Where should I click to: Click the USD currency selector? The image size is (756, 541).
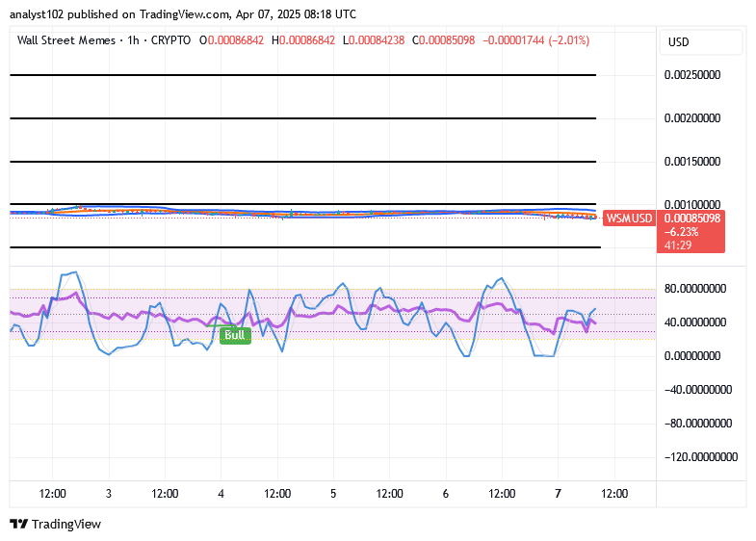click(x=700, y=42)
